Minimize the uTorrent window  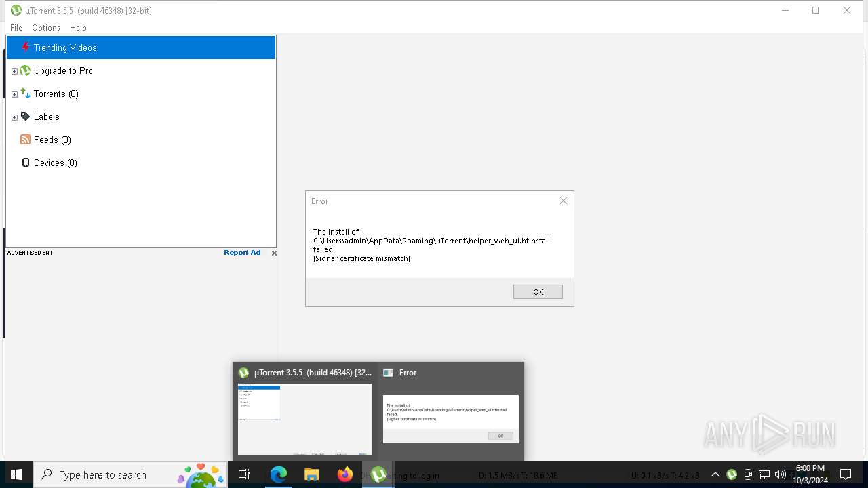point(785,10)
